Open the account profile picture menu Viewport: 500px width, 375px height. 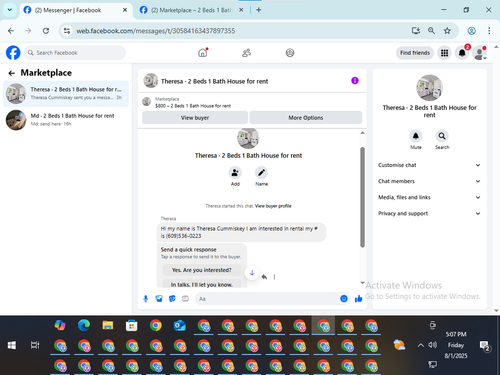point(480,53)
